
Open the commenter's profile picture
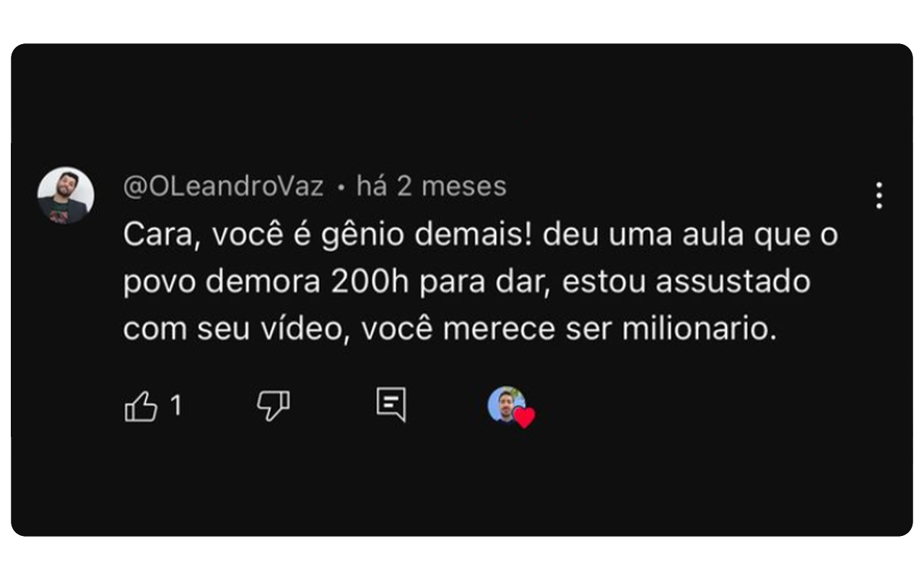[x=66, y=196]
